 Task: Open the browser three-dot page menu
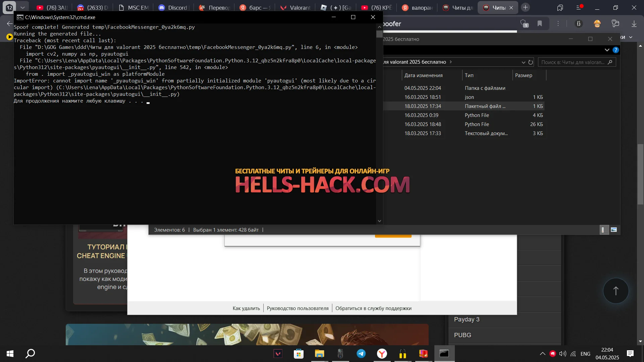pyautogui.click(x=558, y=23)
